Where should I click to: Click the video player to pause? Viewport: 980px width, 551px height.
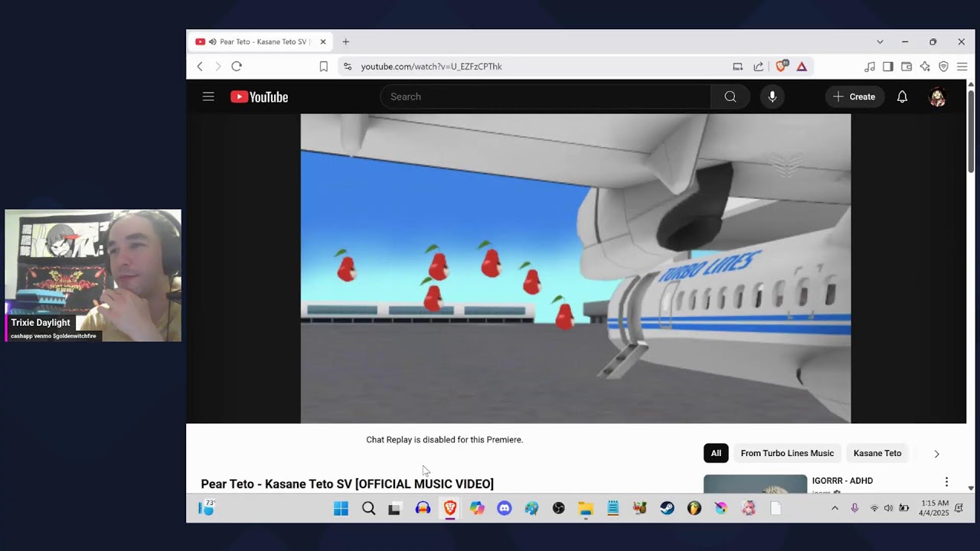[x=575, y=268]
